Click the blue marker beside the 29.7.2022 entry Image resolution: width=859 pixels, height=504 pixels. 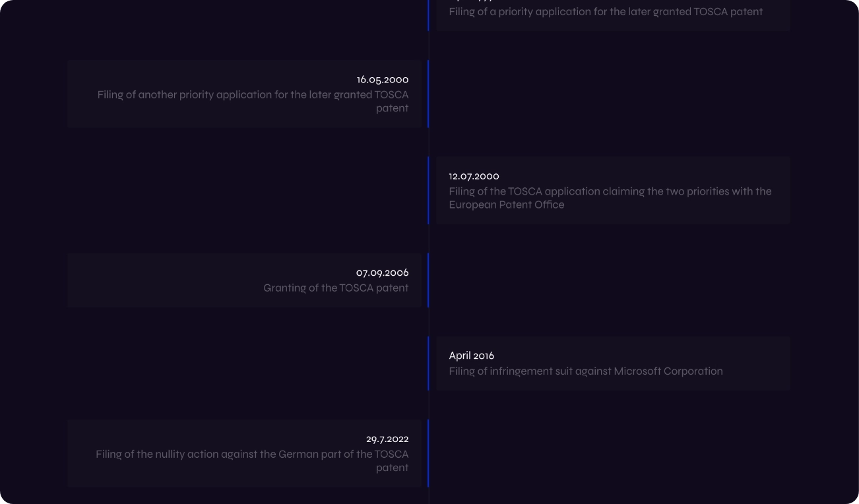click(x=428, y=453)
